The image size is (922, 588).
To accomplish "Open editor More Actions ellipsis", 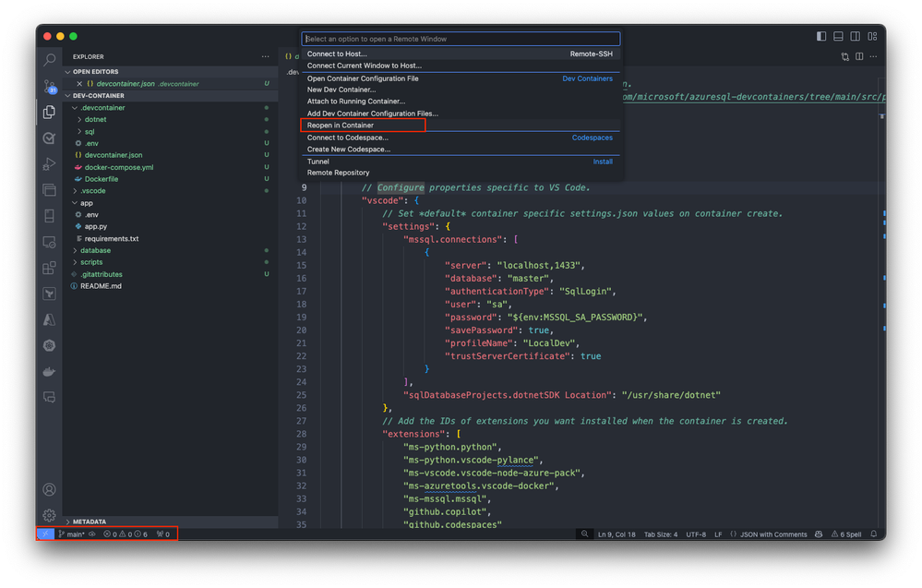I will coord(874,56).
